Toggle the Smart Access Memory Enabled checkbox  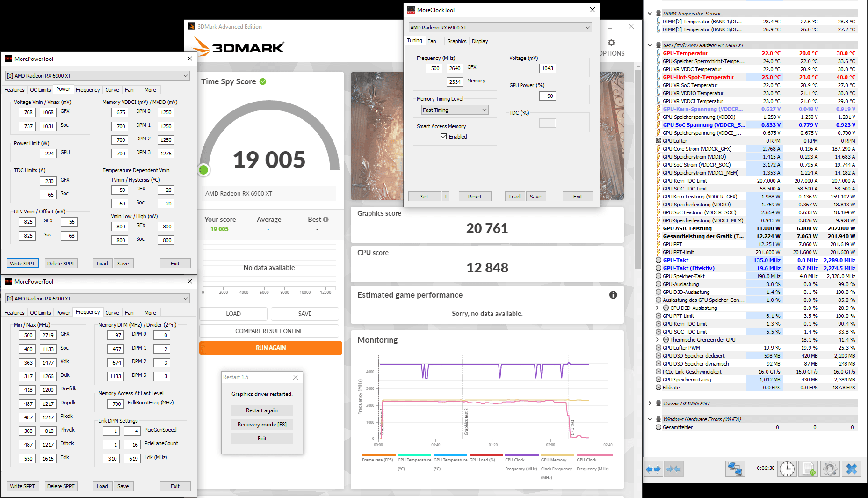[443, 137]
